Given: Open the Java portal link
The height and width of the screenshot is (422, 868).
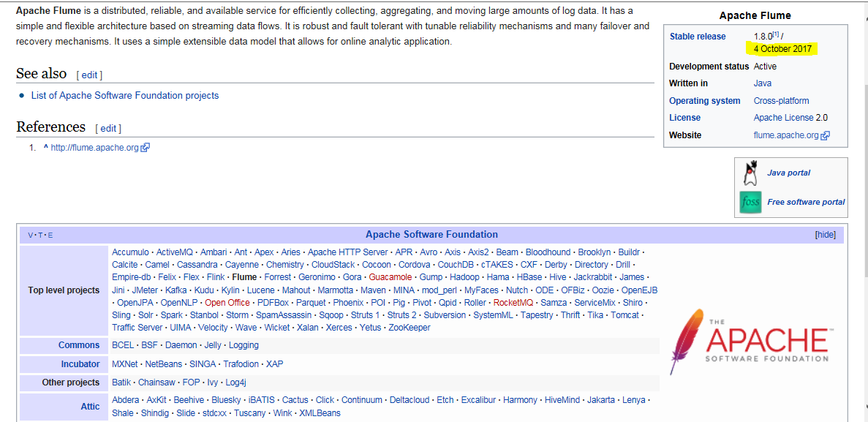Looking at the screenshot, I should click(x=789, y=173).
